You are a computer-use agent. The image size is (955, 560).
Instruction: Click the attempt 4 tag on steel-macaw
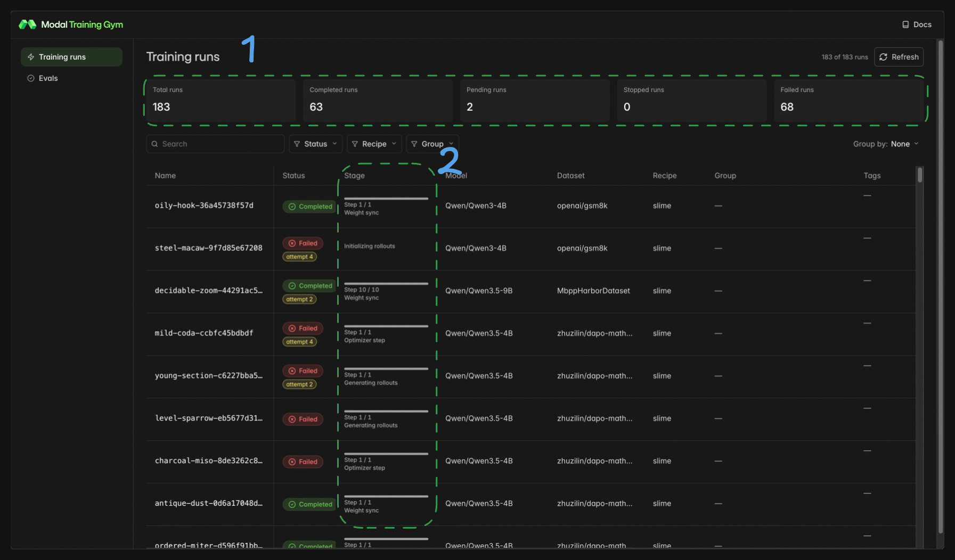(299, 257)
